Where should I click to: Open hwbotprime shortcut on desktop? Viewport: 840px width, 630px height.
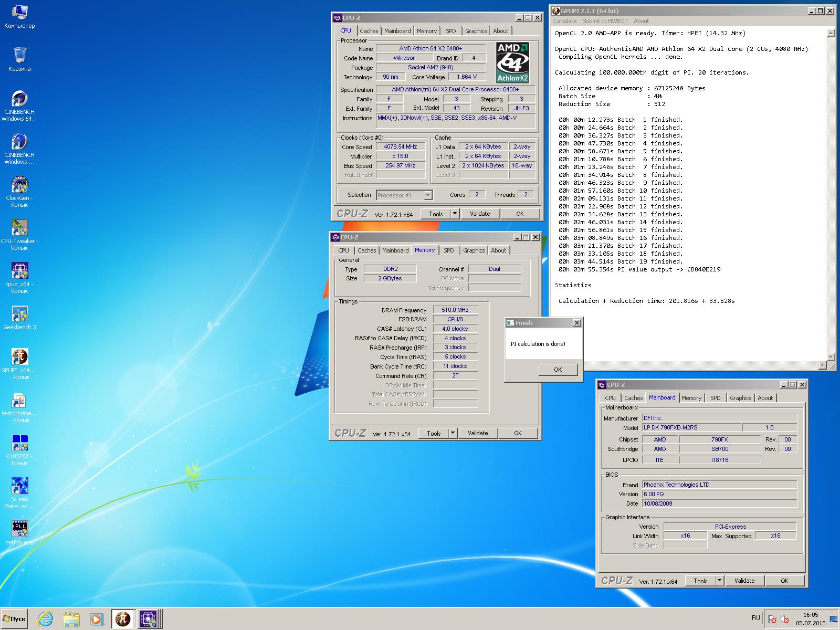click(19, 407)
